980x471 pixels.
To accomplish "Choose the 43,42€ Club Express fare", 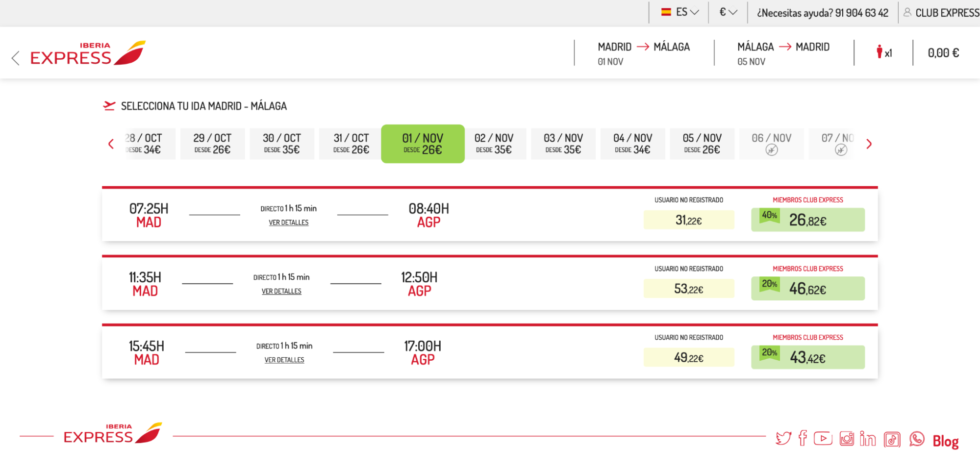I will pos(808,357).
